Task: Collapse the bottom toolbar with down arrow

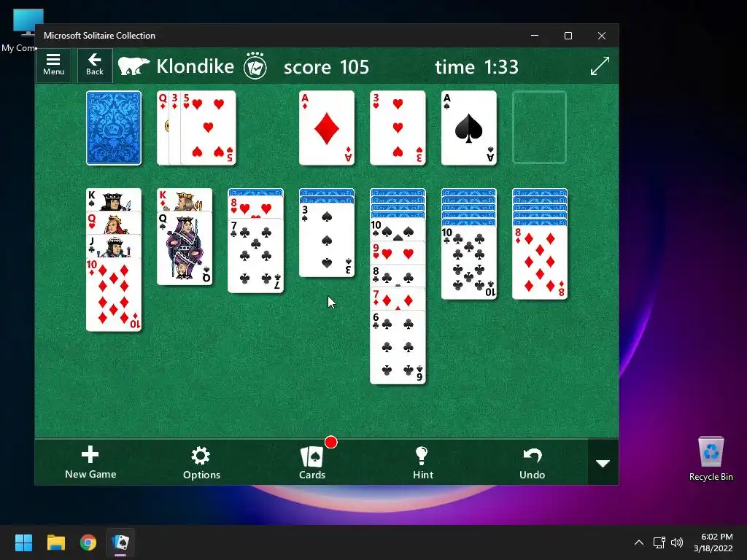Action: tap(603, 463)
